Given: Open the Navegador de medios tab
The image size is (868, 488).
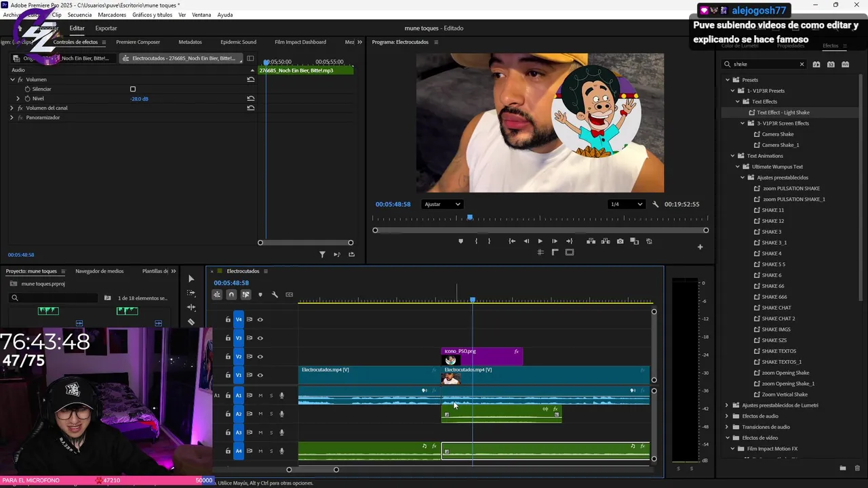Looking at the screenshot, I should [100, 271].
